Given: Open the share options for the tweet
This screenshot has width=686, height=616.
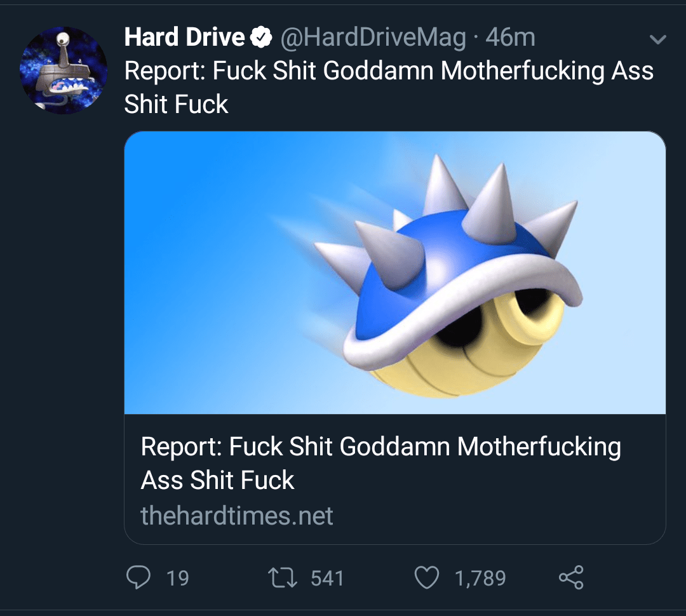Looking at the screenshot, I should pyautogui.click(x=571, y=578).
